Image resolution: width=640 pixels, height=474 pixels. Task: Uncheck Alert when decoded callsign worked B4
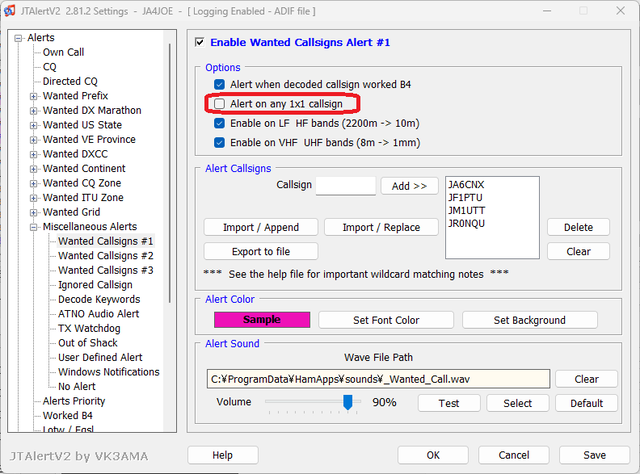click(x=220, y=85)
